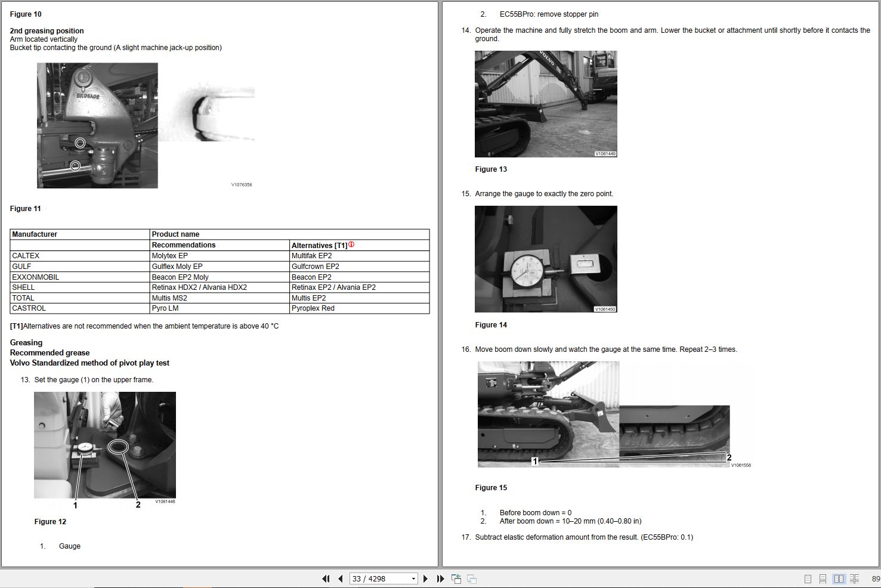This screenshot has height=588, width=881.
Task: Click the ambient temperature footnote text
Action: pyautogui.click(x=144, y=326)
